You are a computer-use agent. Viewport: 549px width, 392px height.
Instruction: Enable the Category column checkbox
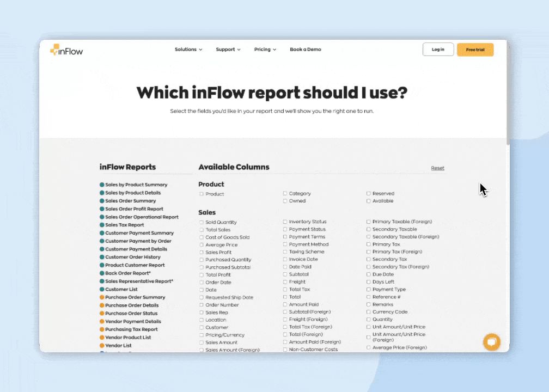tap(285, 193)
